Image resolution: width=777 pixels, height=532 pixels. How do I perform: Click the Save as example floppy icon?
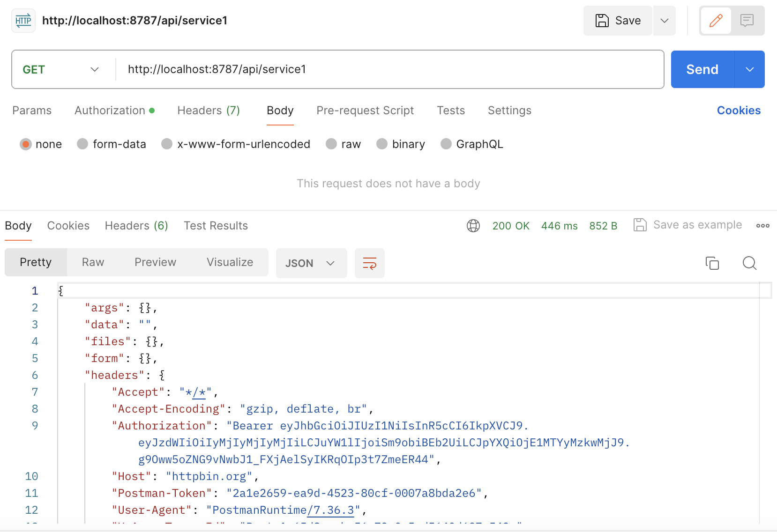[641, 225]
